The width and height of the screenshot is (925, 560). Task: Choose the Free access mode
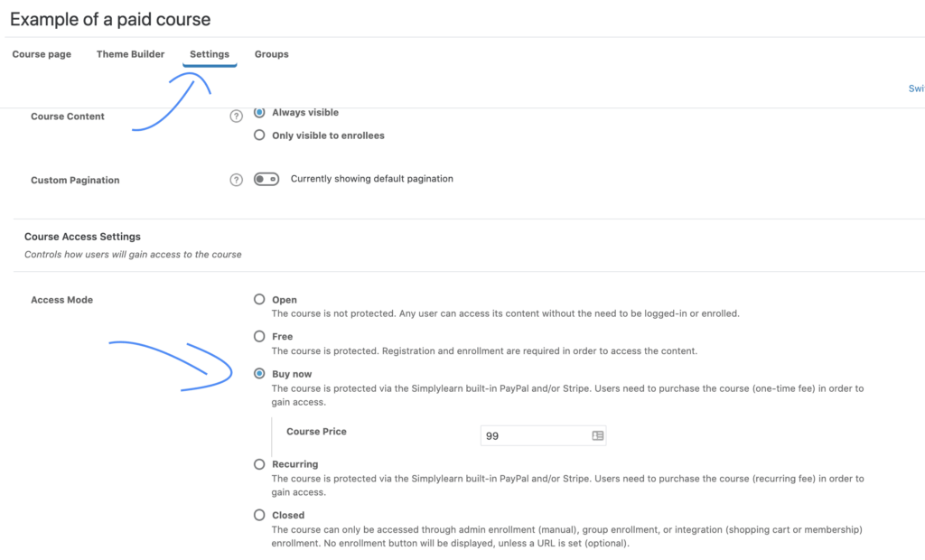260,336
